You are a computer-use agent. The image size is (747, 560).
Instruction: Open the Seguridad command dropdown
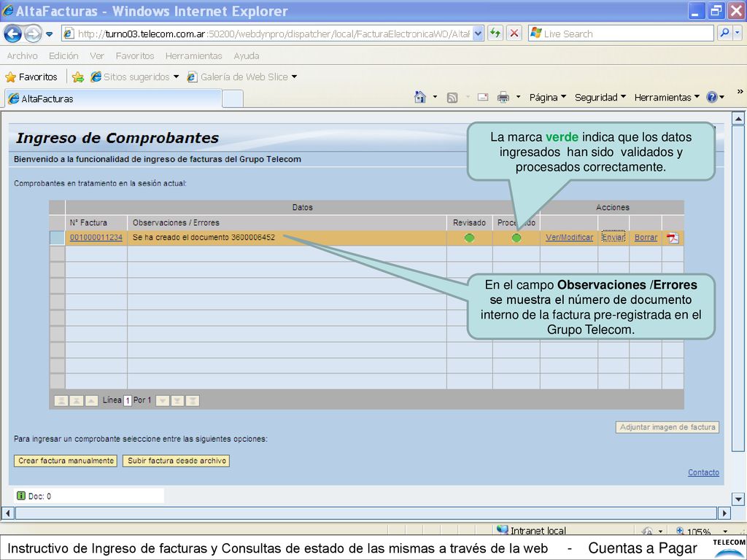tap(600, 97)
